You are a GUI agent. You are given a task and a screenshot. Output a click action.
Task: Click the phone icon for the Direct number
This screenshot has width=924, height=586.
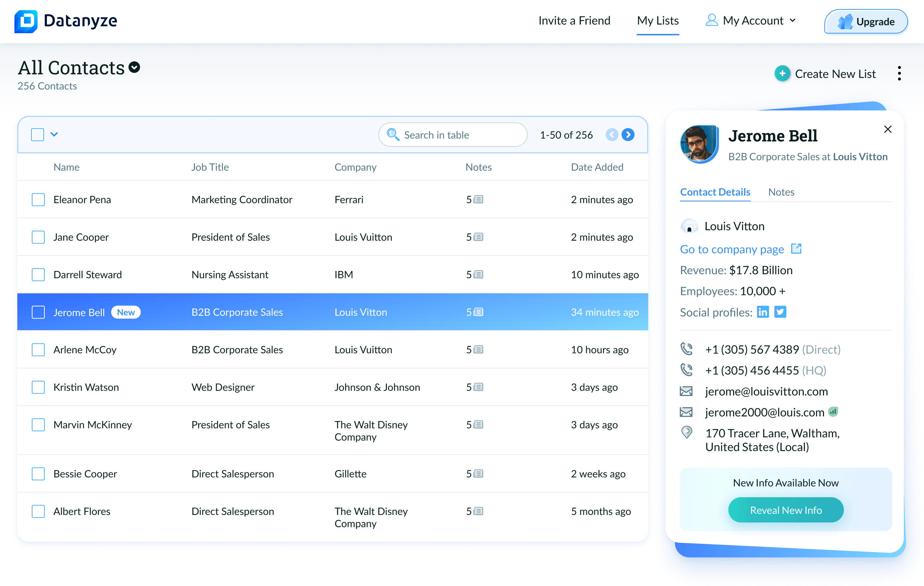pyautogui.click(x=687, y=349)
